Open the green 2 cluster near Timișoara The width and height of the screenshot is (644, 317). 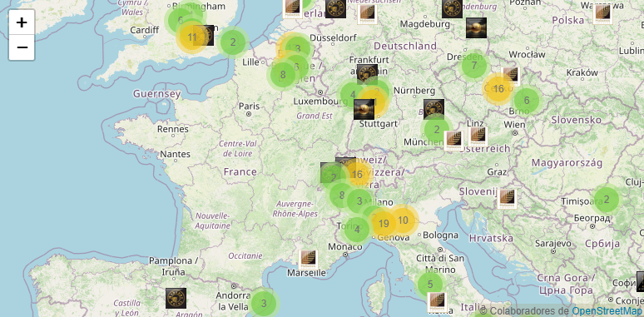click(607, 200)
